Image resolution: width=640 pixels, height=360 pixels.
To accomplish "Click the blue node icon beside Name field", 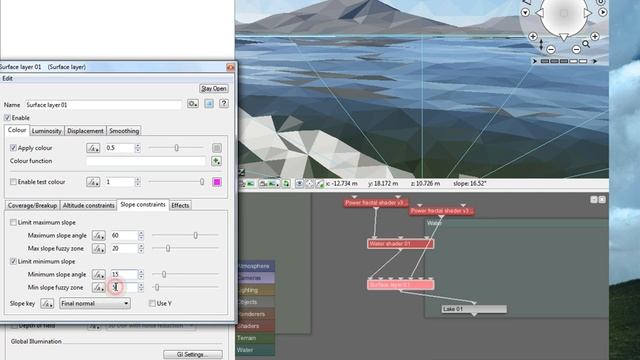I will pyautogui.click(x=209, y=104).
